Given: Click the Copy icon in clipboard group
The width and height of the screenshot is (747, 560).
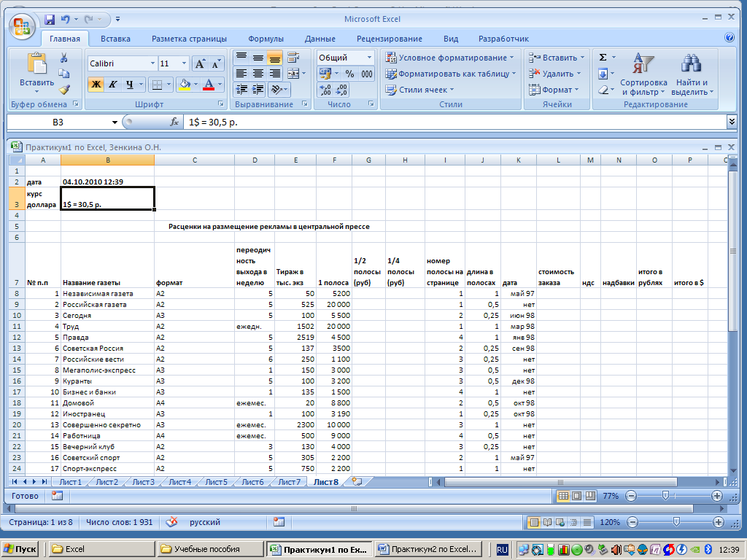Looking at the screenshot, I should click(64, 74).
